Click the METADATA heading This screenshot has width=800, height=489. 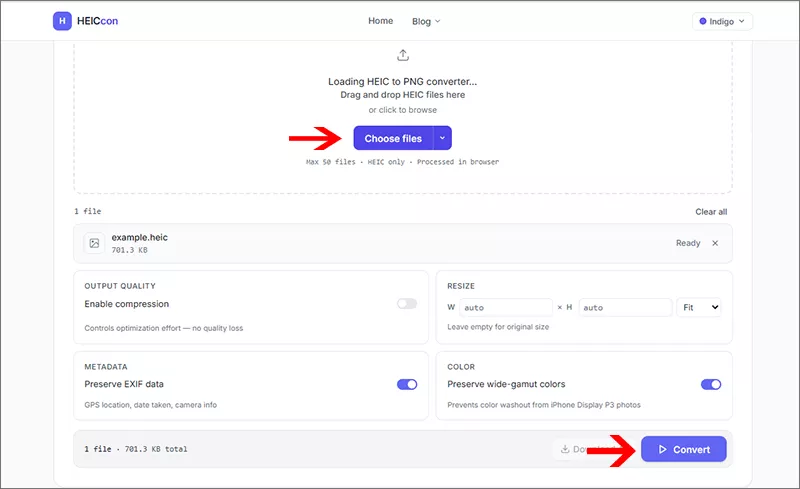(x=106, y=366)
